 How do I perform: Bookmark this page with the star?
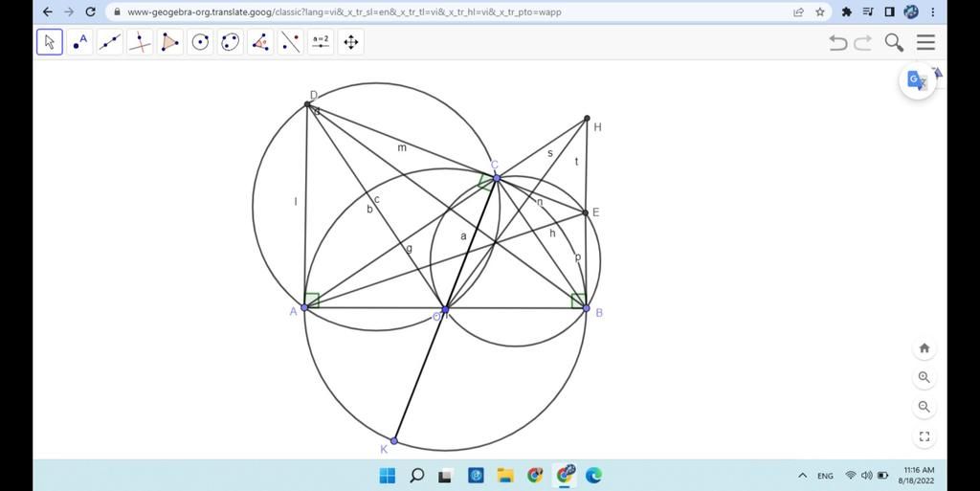point(820,11)
